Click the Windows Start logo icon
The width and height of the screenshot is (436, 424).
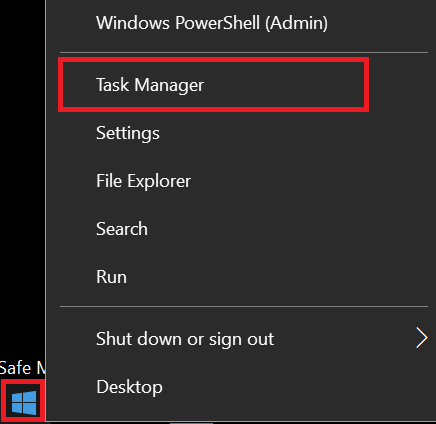[23, 403]
